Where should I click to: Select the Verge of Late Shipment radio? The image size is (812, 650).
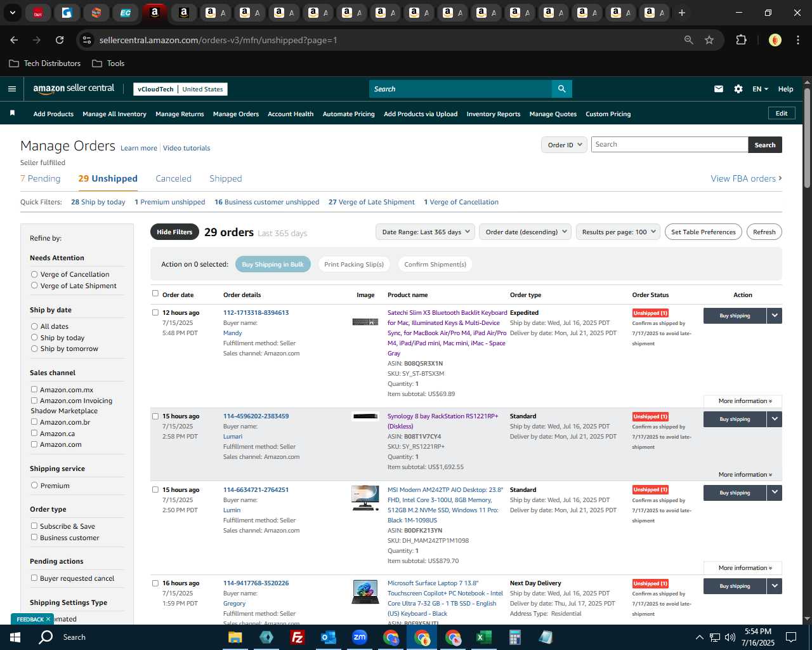[34, 286]
